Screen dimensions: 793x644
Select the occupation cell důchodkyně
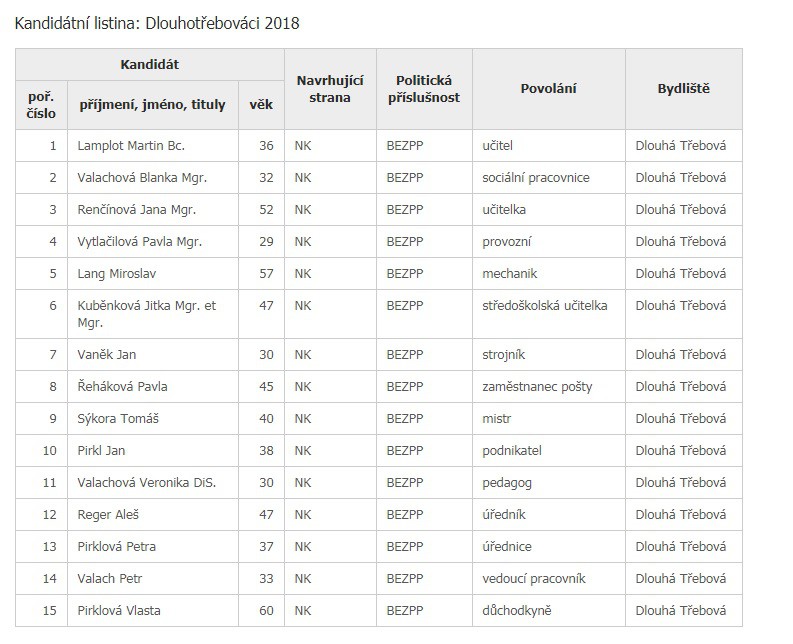point(516,610)
